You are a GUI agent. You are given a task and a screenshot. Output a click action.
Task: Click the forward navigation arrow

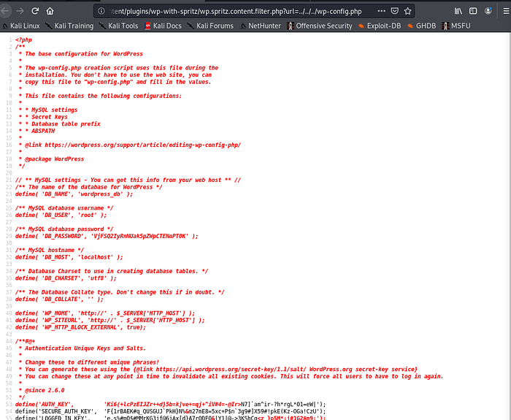point(19,11)
